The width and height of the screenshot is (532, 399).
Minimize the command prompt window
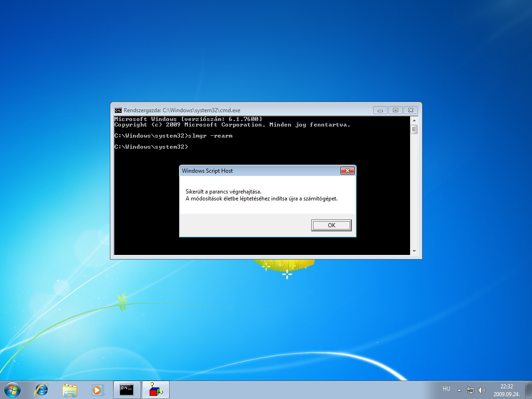380,110
